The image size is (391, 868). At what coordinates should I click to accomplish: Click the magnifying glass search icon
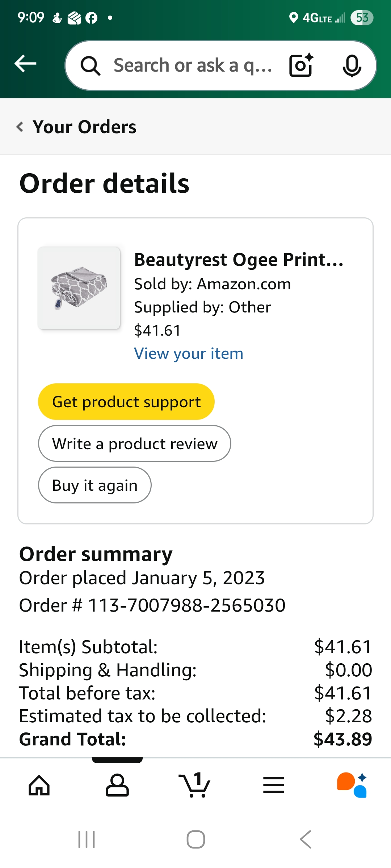(90, 66)
